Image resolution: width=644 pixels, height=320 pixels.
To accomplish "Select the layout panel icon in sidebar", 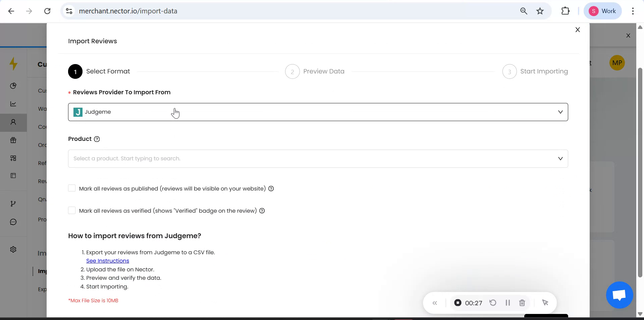I will coord(13,176).
